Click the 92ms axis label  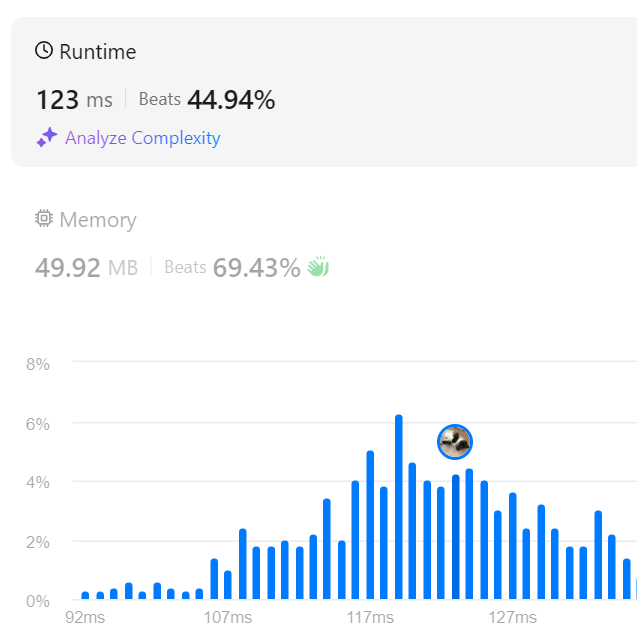click(x=85, y=617)
